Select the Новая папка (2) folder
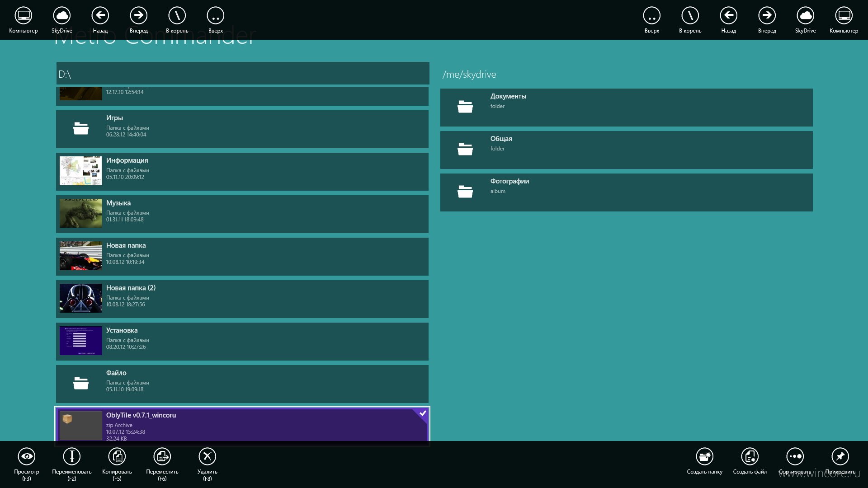This screenshot has width=868, height=488. click(x=242, y=299)
